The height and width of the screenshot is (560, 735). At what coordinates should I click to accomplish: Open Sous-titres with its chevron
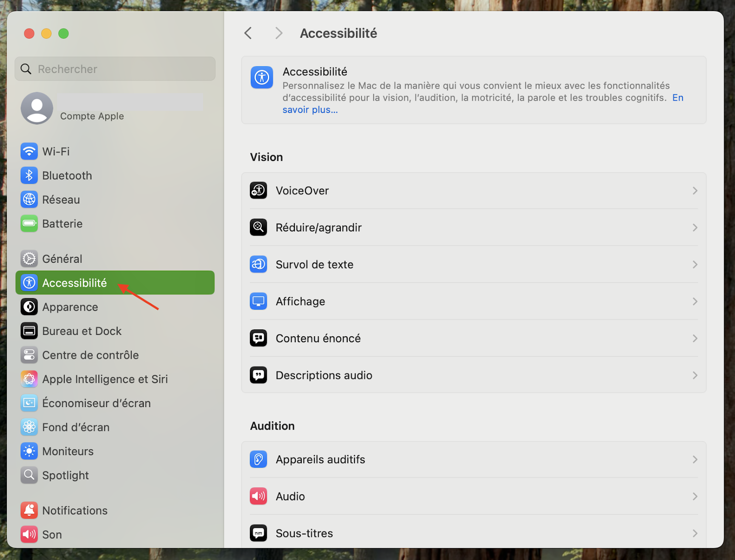pos(695,533)
